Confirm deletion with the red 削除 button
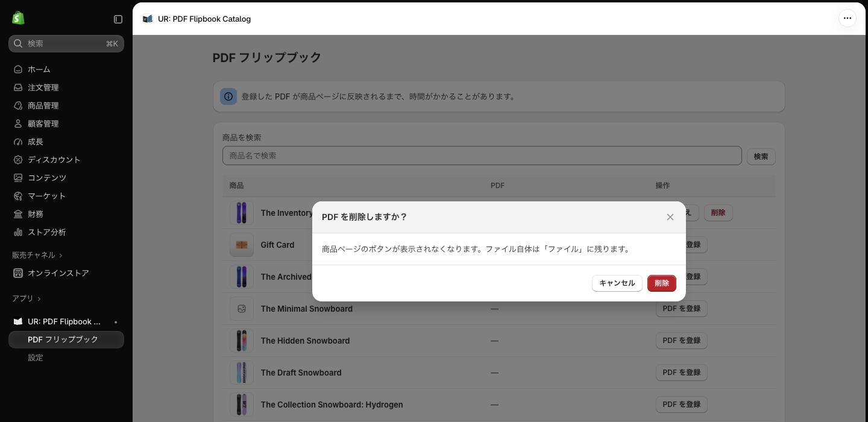The image size is (868, 422). [662, 283]
